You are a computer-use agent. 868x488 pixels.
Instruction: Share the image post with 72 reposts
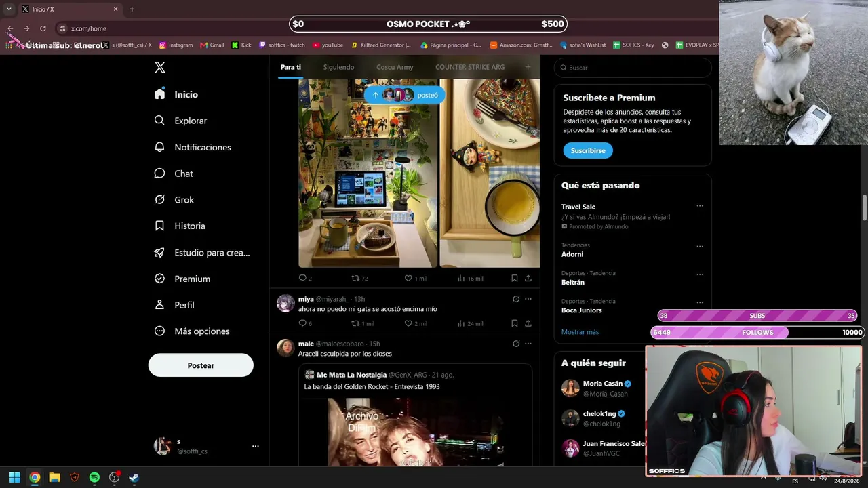[x=528, y=279]
